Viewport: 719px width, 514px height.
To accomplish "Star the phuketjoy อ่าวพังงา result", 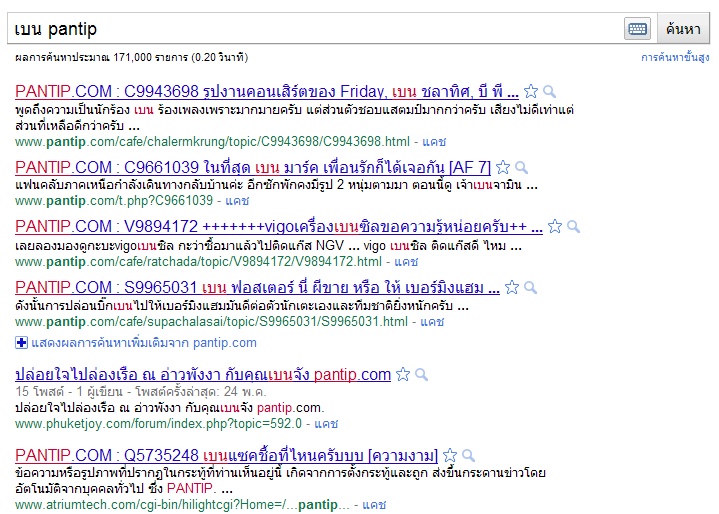I will 403,374.
